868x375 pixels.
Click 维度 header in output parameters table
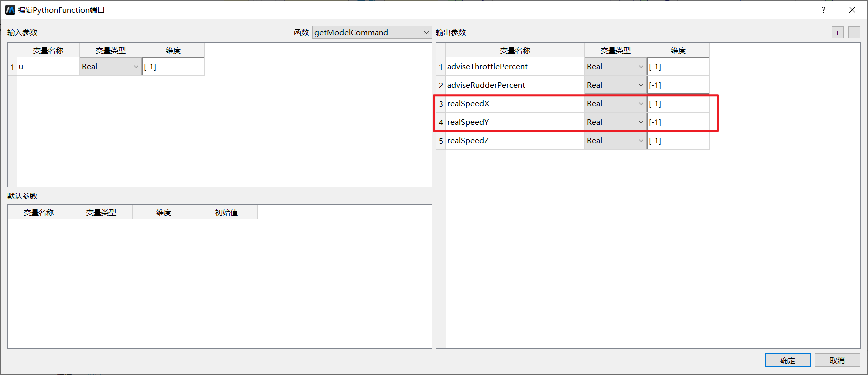(678, 50)
